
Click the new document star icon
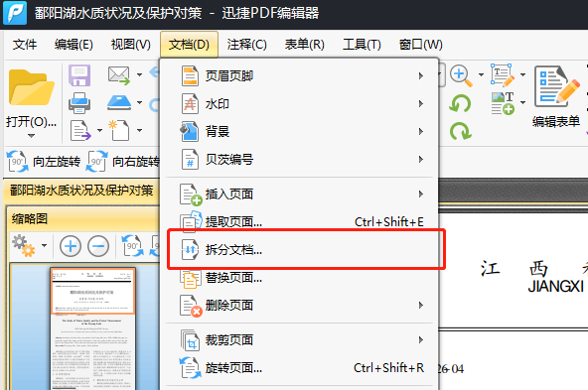tap(119, 130)
